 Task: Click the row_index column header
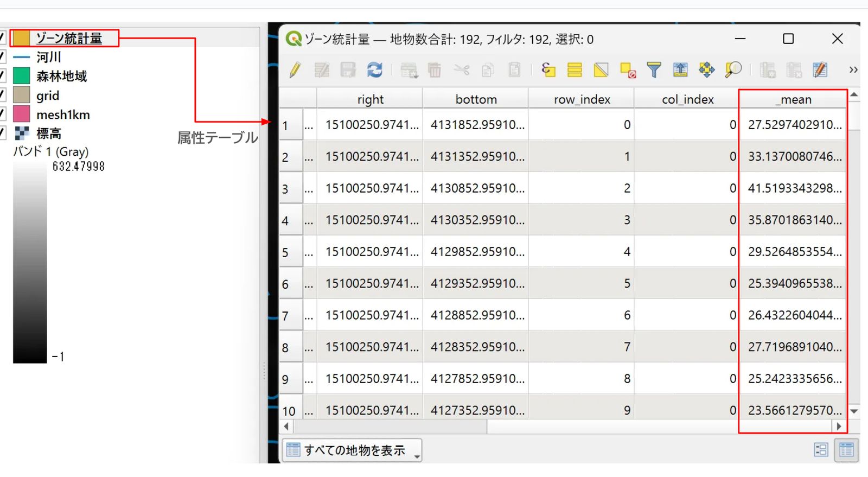(582, 99)
